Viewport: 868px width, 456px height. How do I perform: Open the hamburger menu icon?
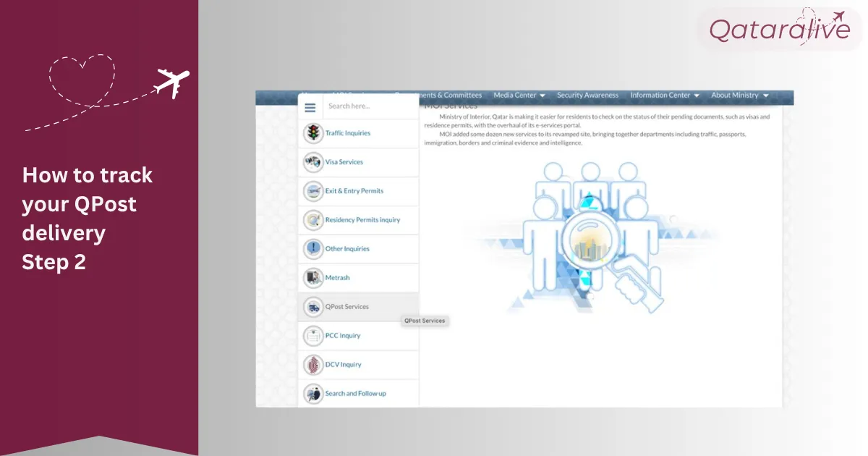pos(310,107)
